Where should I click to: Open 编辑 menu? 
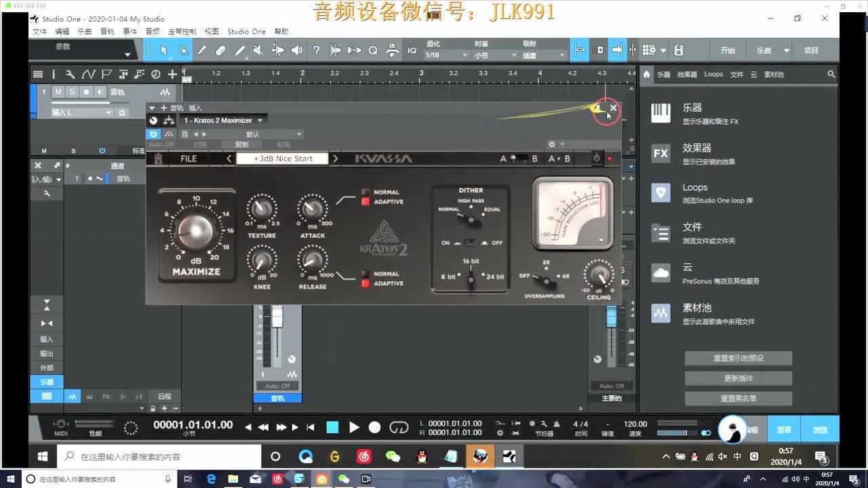pos(62,31)
